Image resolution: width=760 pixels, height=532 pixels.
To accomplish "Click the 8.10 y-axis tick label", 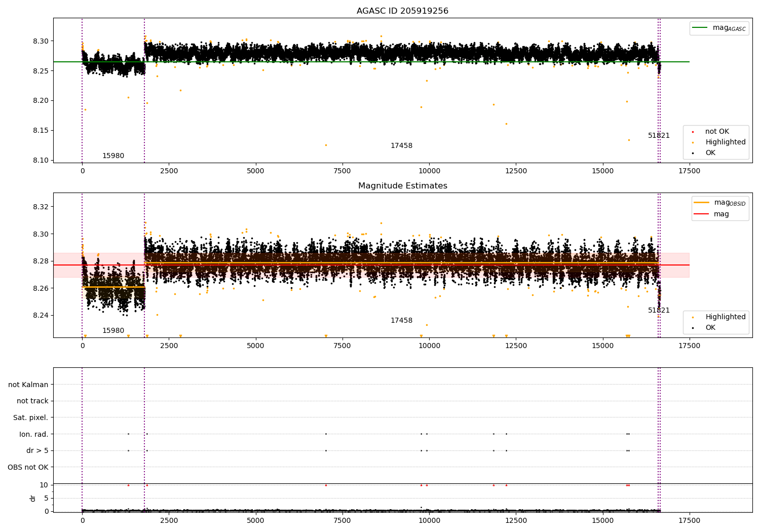I will coord(40,160).
